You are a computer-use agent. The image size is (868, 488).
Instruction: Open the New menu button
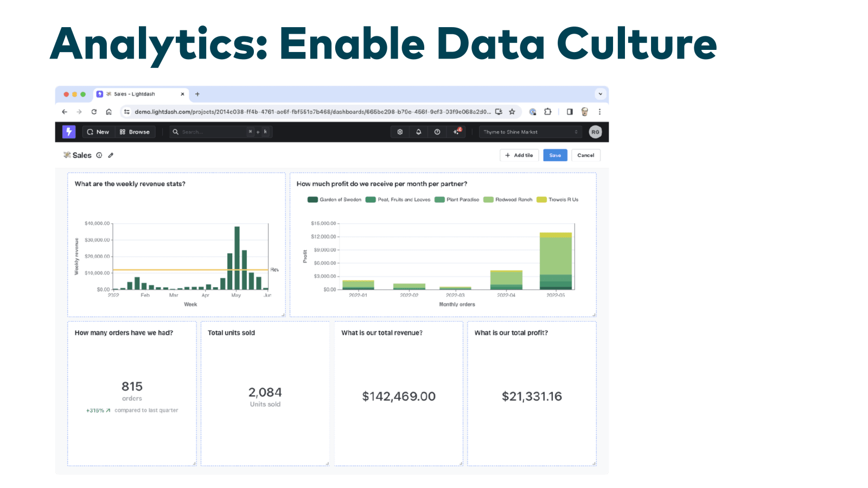click(x=98, y=132)
